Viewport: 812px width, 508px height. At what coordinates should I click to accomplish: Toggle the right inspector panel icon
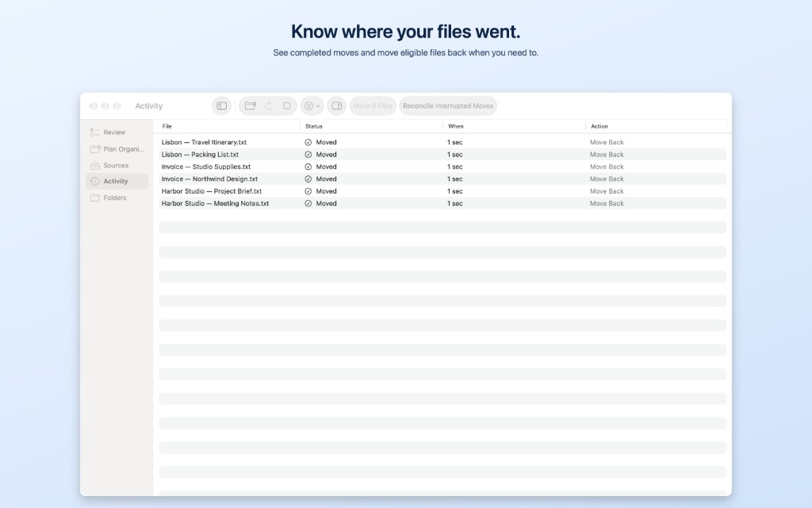coord(336,106)
